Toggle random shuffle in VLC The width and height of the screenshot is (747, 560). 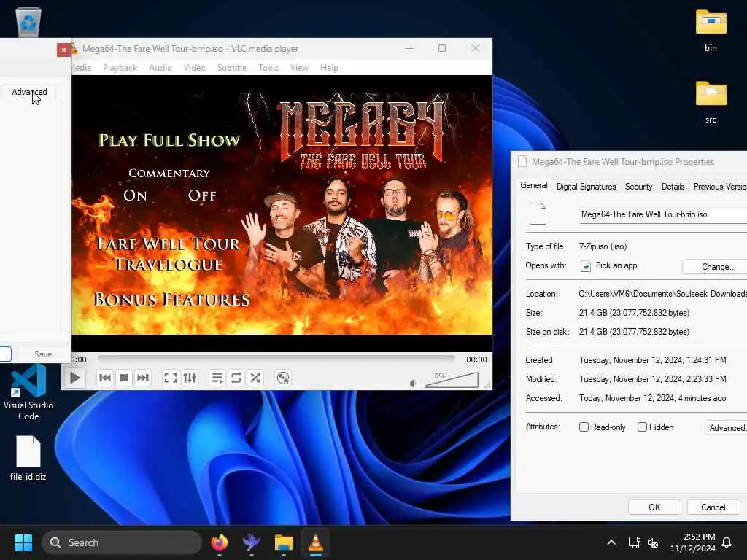click(255, 378)
